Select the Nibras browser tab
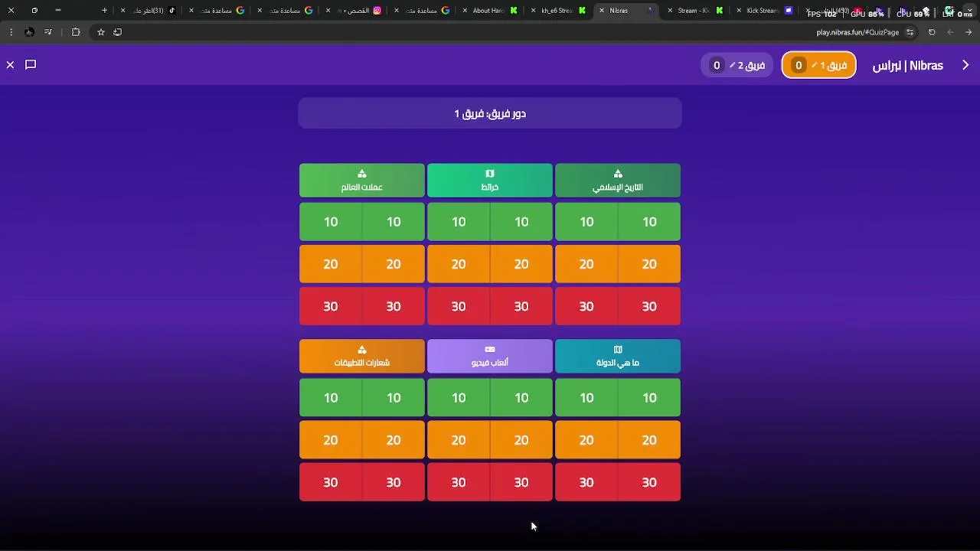 [x=627, y=11]
